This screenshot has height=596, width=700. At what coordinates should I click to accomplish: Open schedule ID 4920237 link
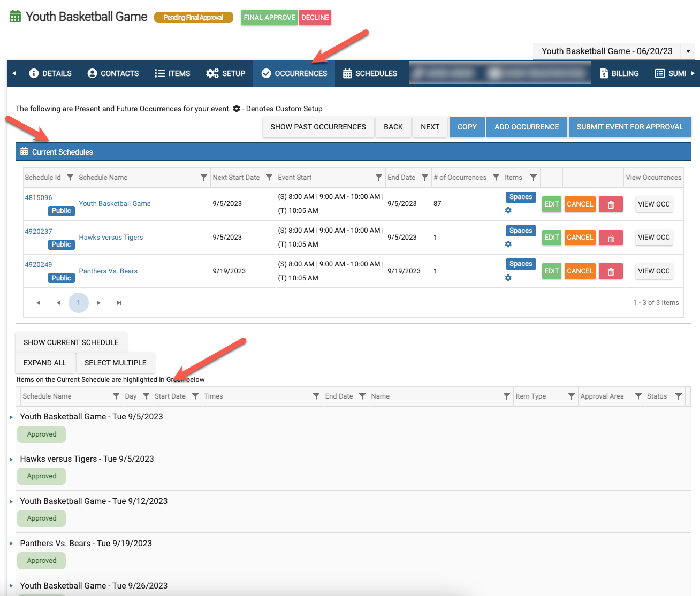[x=39, y=231]
